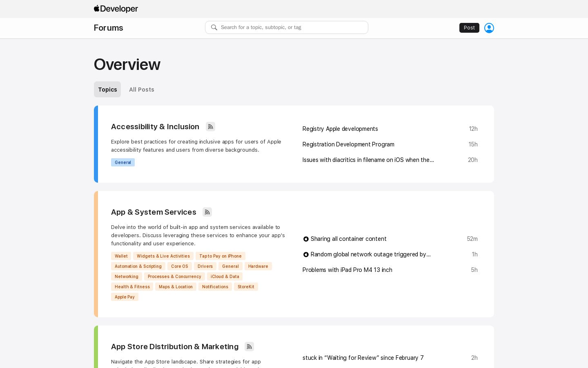The height and width of the screenshot is (368, 588).
Task: Switch to the All Posts tab
Action: (142, 90)
